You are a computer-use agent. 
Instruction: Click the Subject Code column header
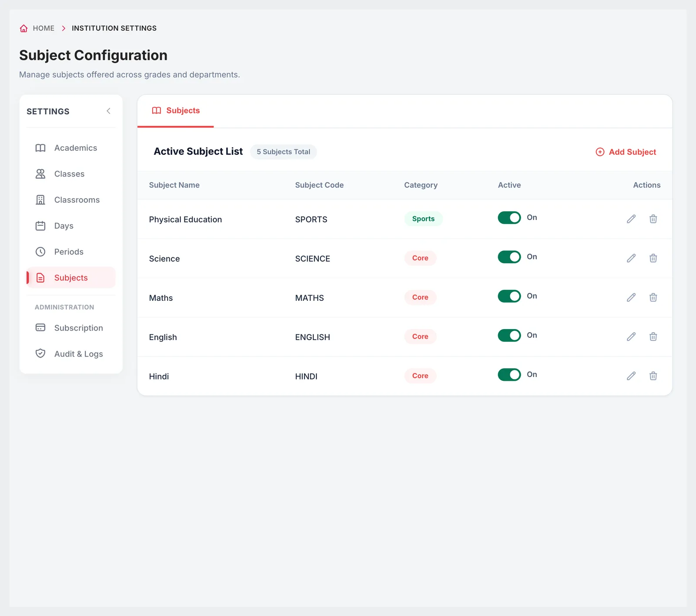coord(319,185)
